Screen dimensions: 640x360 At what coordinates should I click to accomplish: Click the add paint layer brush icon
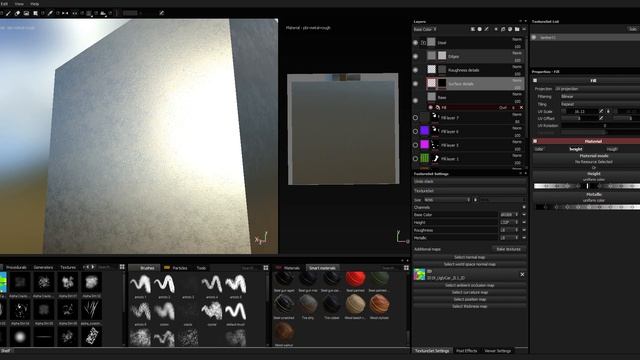[x=487, y=29]
